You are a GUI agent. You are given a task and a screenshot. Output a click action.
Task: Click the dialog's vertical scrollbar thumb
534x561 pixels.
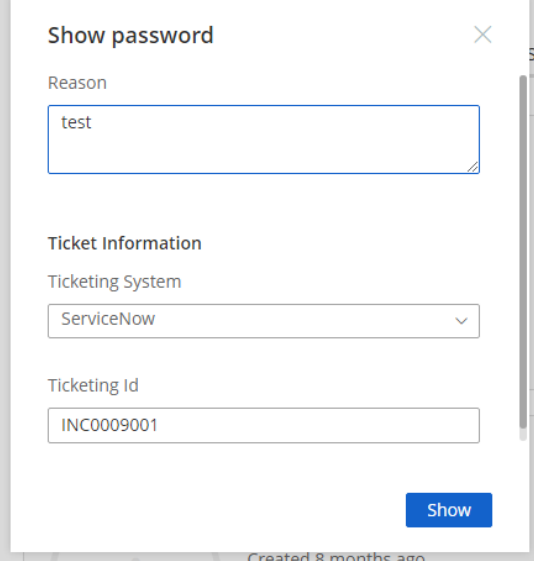[x=523, y=252]
